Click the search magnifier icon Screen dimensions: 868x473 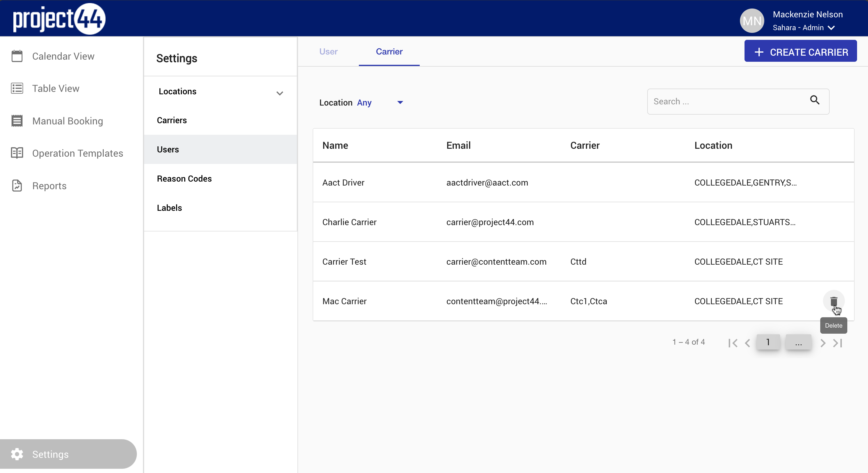pyautogui.click(x=815, y=100)
